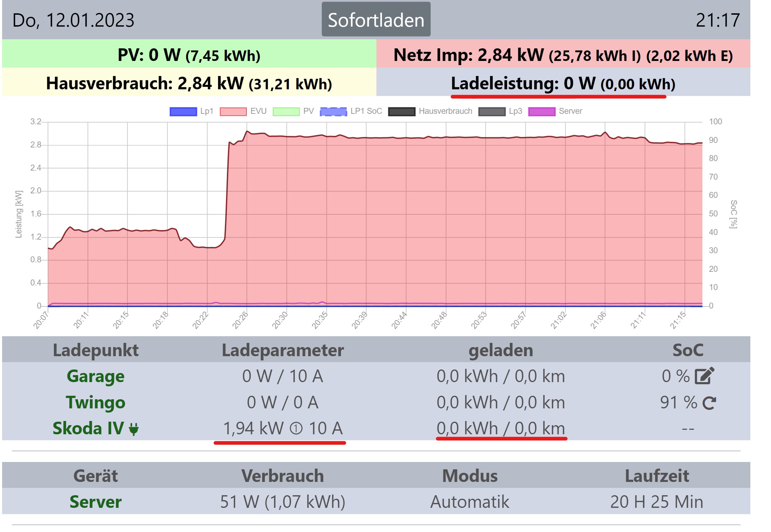Select the Garage charge point name
The height and width of the screenshot is (532, 771).
(x=96, y=376)
